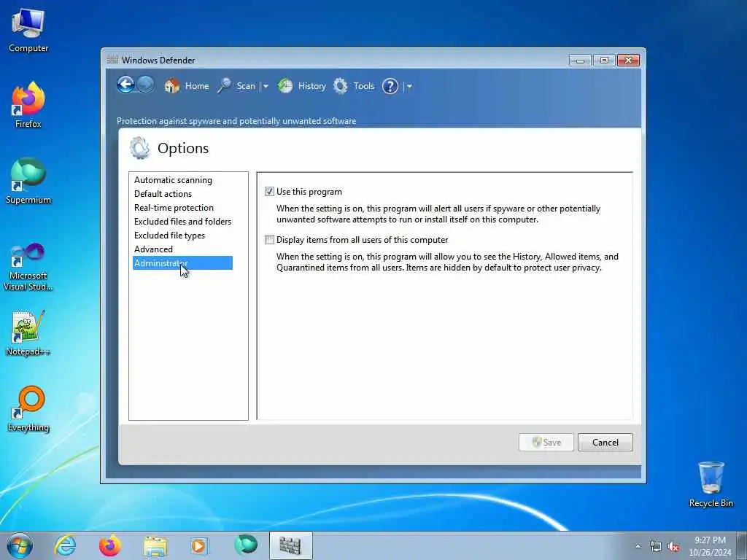
Task: Select the Notepad++ desktop shortcut
Action: pyautogui.click(x=28, y=333)
